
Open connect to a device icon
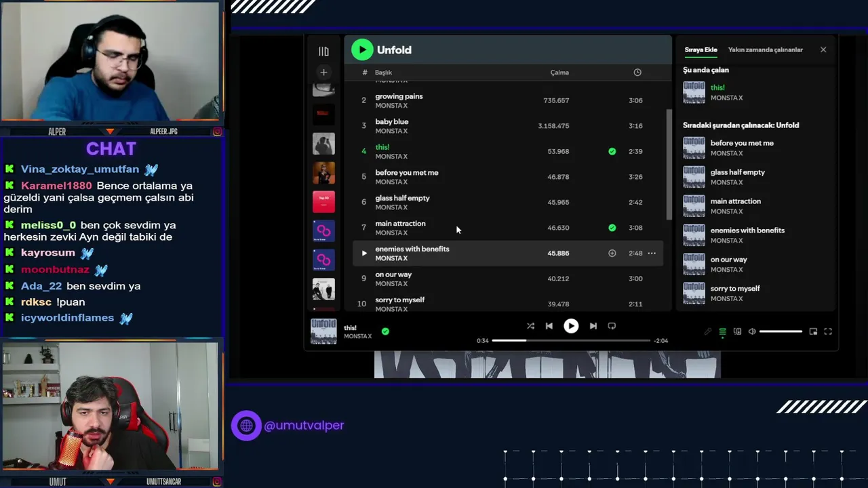(x=737, y=331)
